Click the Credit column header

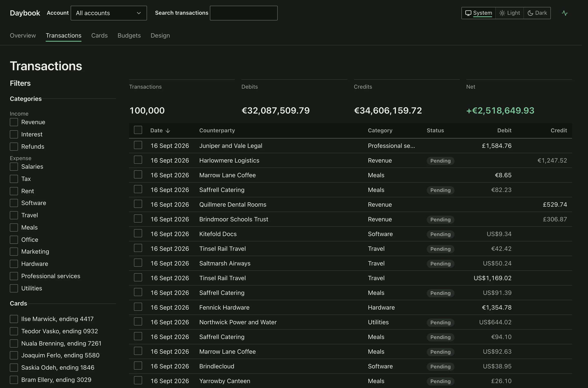[x=559, y=131]
